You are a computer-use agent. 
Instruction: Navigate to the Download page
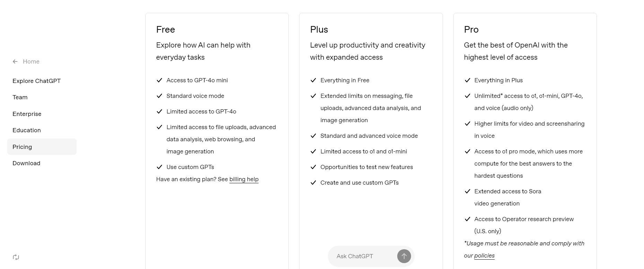click(x=26, y=163)
